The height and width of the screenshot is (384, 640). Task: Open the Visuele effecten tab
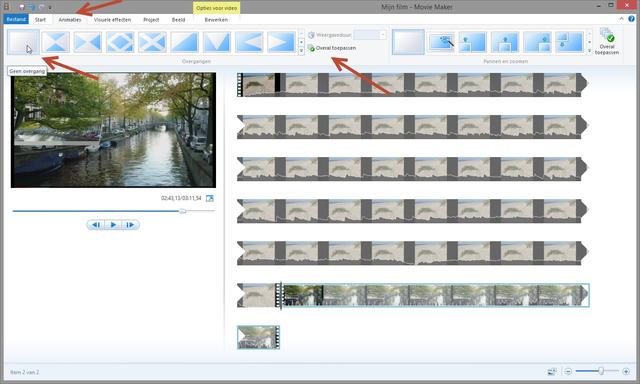pyautogui.click(x=112, y=19)
